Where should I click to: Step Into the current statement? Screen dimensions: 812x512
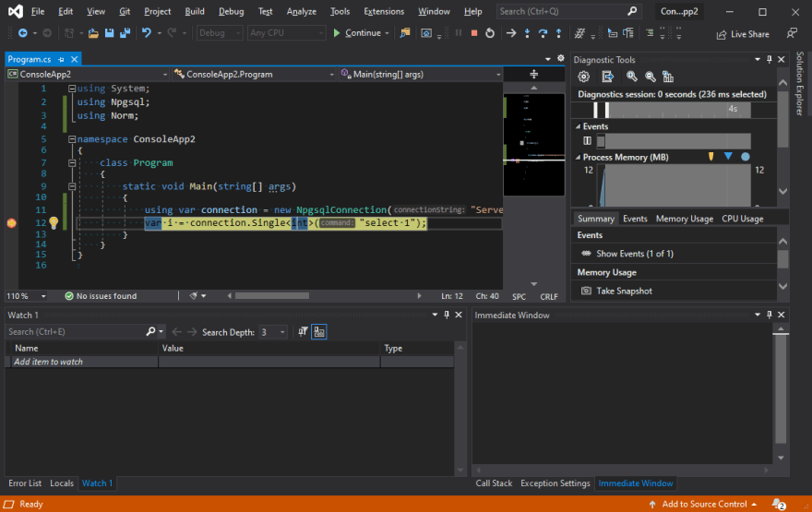[527, 33]
